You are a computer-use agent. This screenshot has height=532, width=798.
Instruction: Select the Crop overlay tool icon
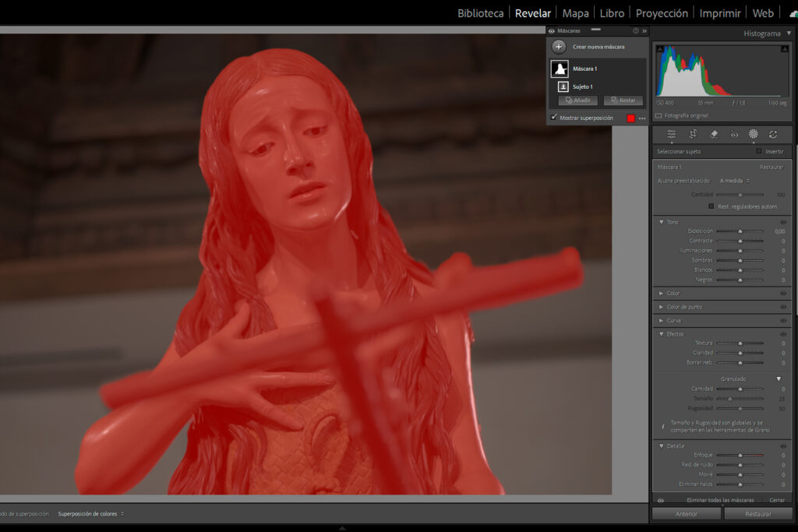coord(693,134)
